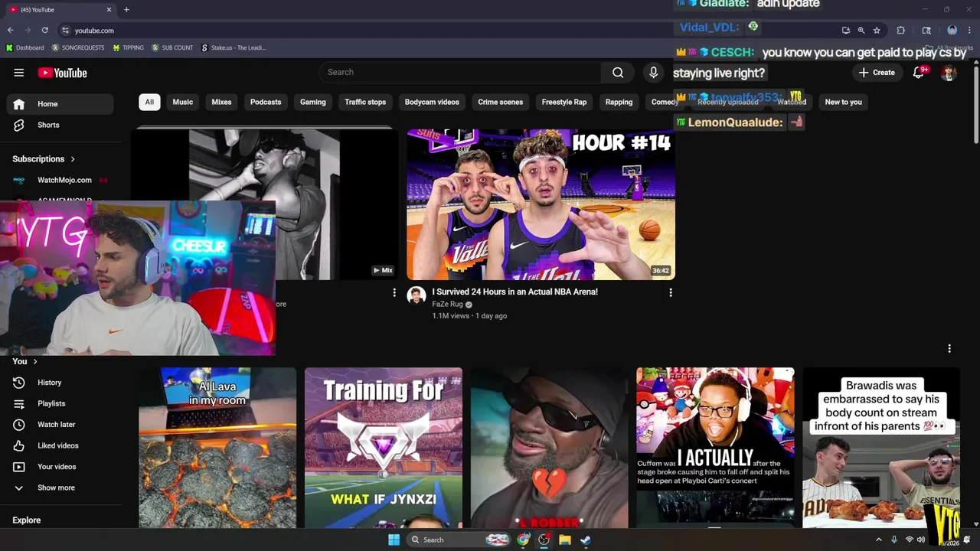The width and height of the screenshot is (980, 551).
Task: Select the Podcasts filter chip
Action: click(x=266, y=102)
